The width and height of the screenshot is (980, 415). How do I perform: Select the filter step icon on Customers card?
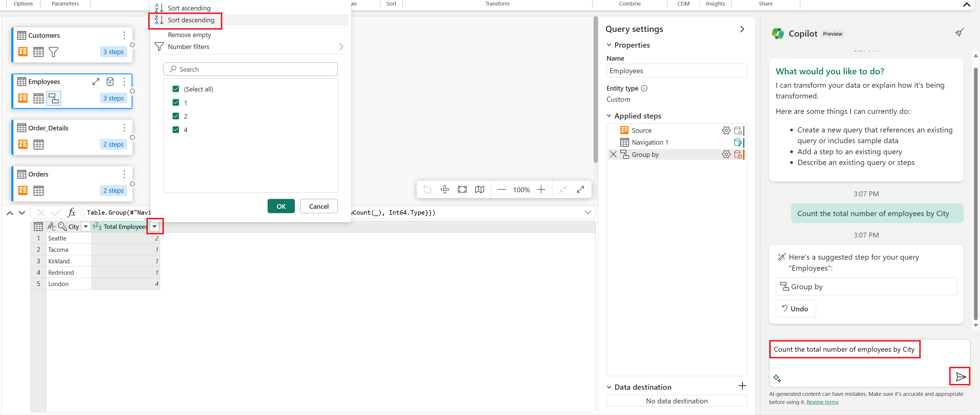(54, 52)
